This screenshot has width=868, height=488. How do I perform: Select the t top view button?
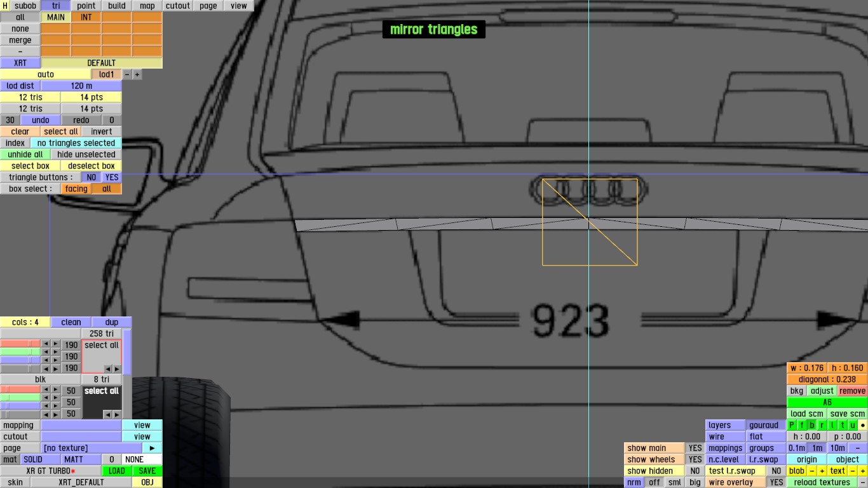coord(843,425)
